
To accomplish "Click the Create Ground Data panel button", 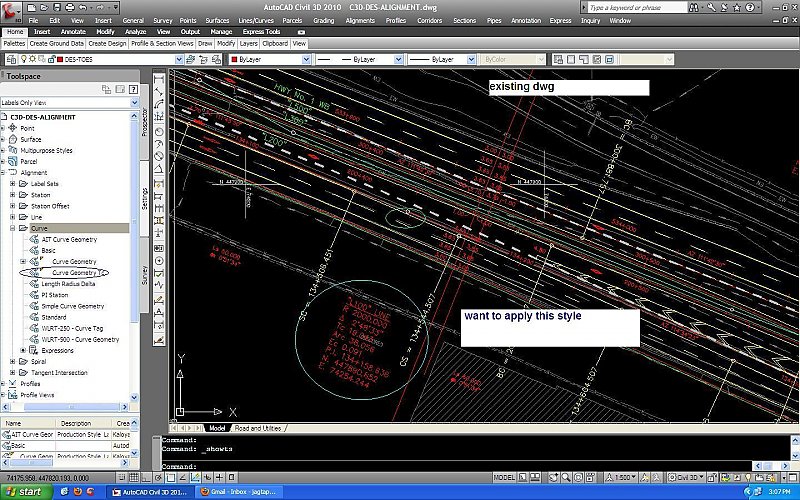I will (56, 44).
